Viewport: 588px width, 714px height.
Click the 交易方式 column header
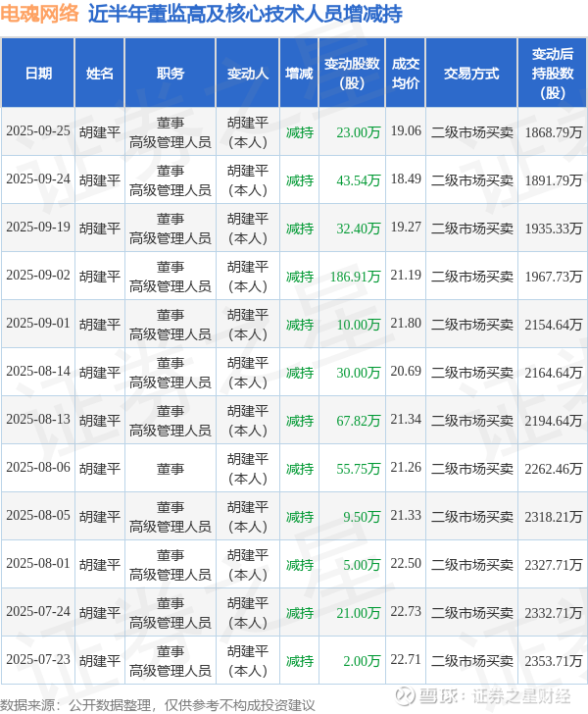click(x=471, y=74)
